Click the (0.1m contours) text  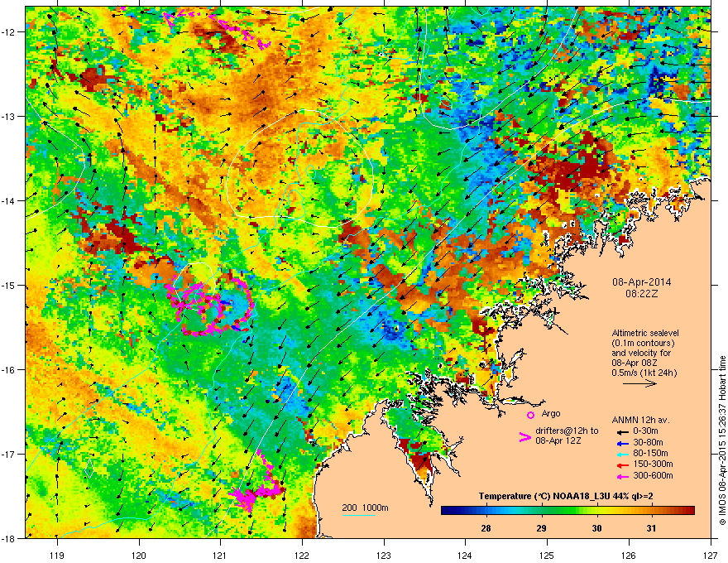(x=644, y=343)
